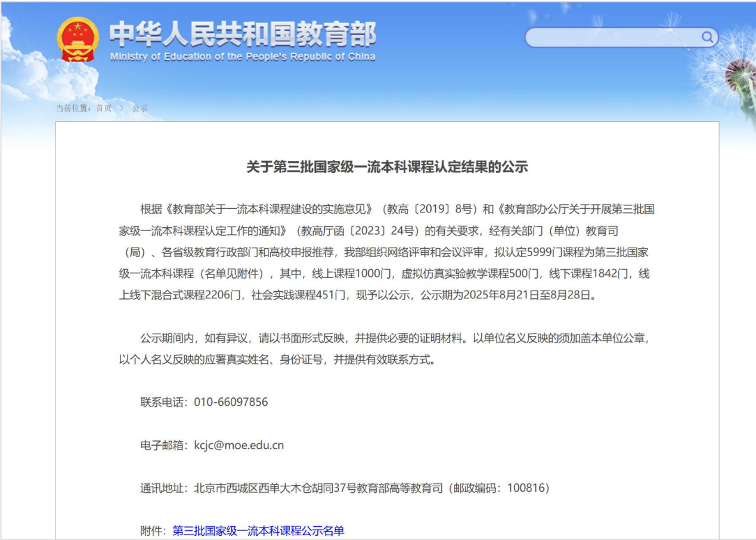Click the English Ministry of Education subtitle
The width and height of the screenshot is (756, 540).
pos(243,57)
